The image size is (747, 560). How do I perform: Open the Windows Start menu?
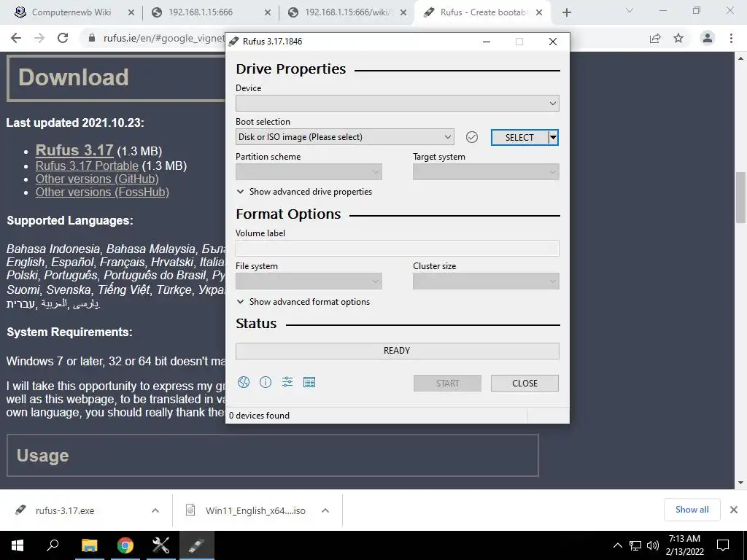pyautogui.click(x=18, y=545)
